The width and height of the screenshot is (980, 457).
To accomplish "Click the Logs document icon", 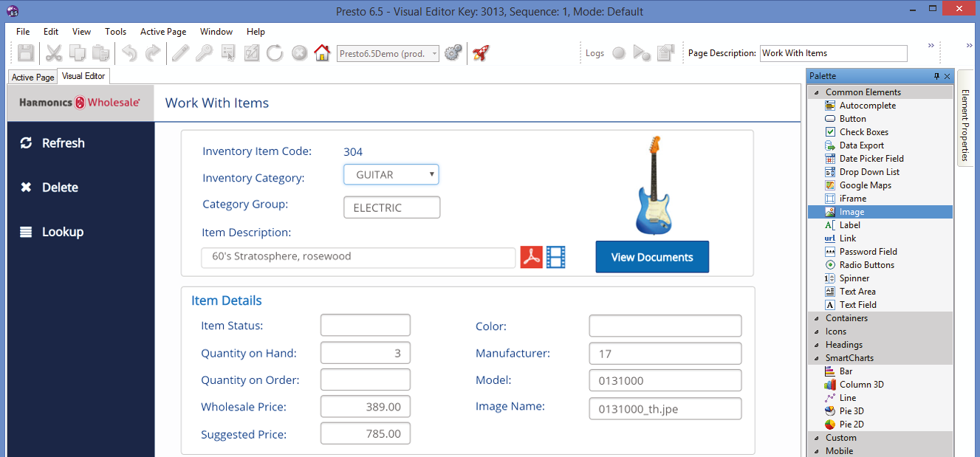I will click(665, 53).
